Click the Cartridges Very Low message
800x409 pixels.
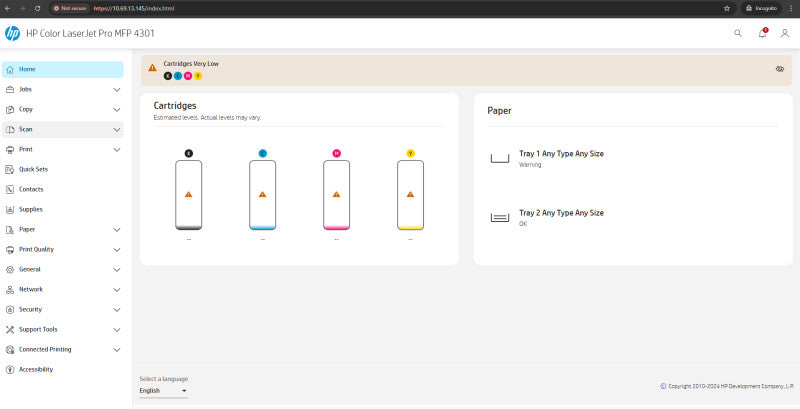tap(191, 64)
